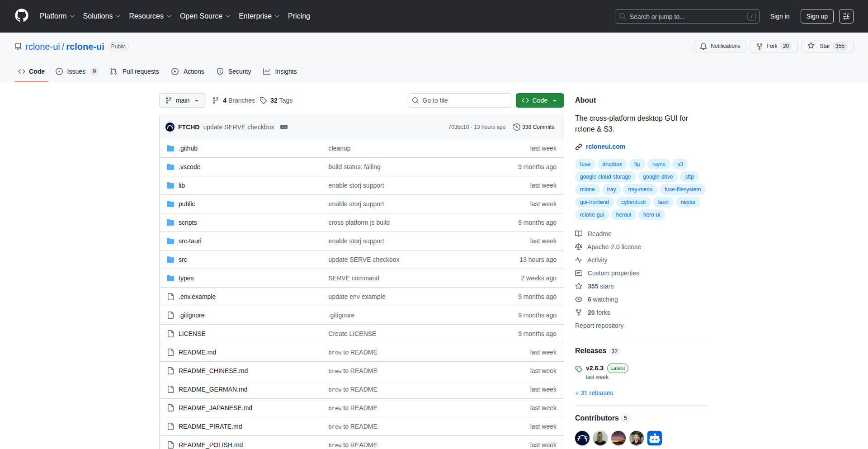This screenshot has width=868, height=449.
Task: Click the first contributor avatar
Action: (x=582, y=438)
